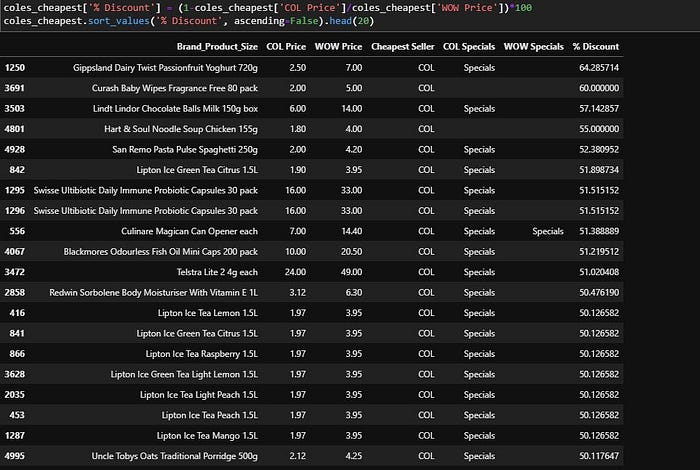Image resolution: width=700 pixels, height=470 pixels.
Task: Click the COL Specials column header
Action: click(469, 46)
